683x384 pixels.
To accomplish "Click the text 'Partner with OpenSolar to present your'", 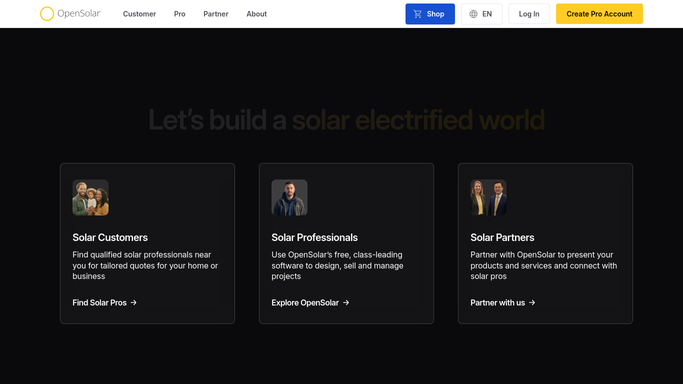I will point(541,255).
